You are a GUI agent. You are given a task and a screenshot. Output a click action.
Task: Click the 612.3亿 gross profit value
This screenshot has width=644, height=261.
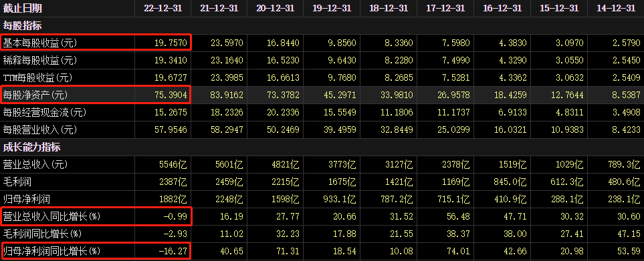pyautogui.click(x=566, y=182)
